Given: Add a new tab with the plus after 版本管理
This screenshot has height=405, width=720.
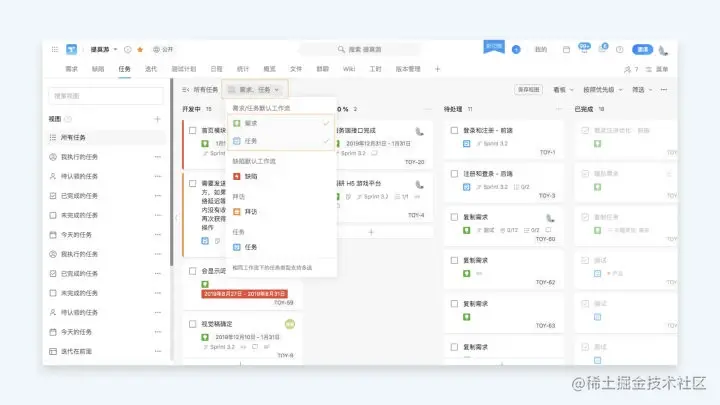Looking at the screenshot, I should [x=437, y=69].
